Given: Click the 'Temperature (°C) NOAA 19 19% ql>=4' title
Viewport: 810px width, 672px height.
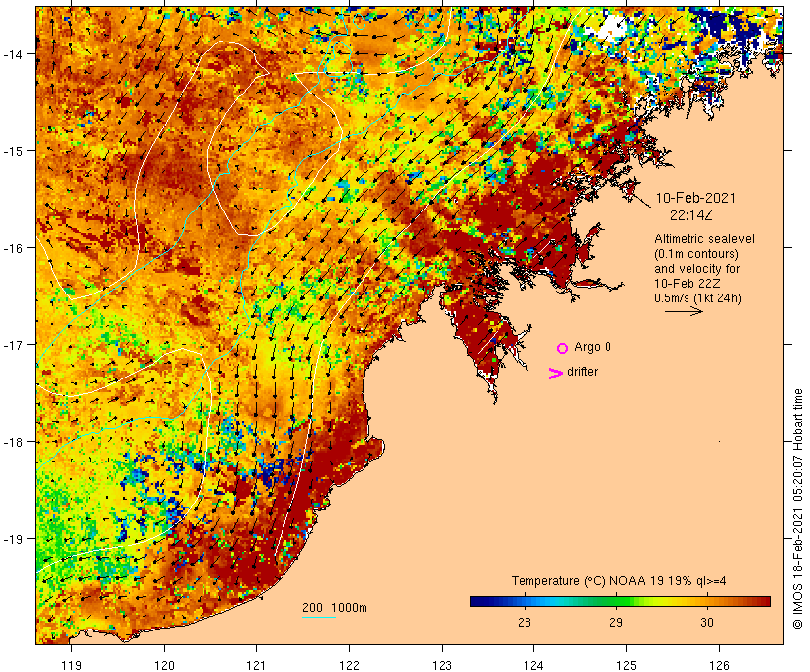Looking at the screenshot, I should [619, 580].
